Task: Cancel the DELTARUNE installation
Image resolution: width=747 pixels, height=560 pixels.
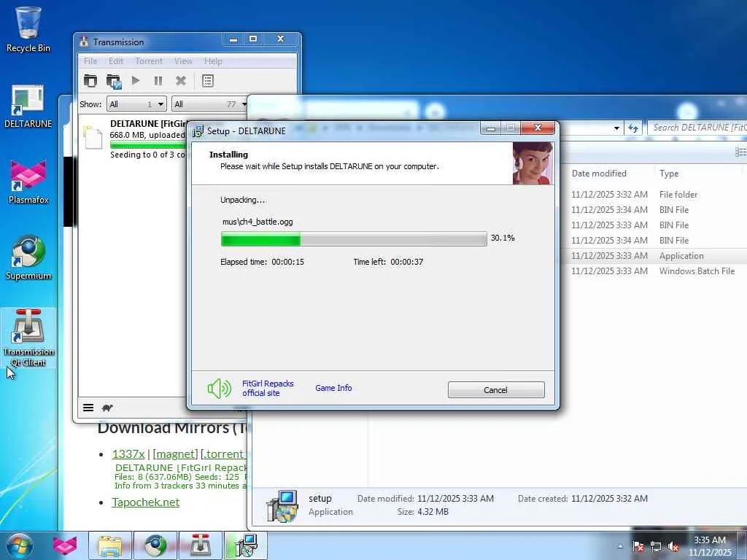Action: tap(496, 389)
